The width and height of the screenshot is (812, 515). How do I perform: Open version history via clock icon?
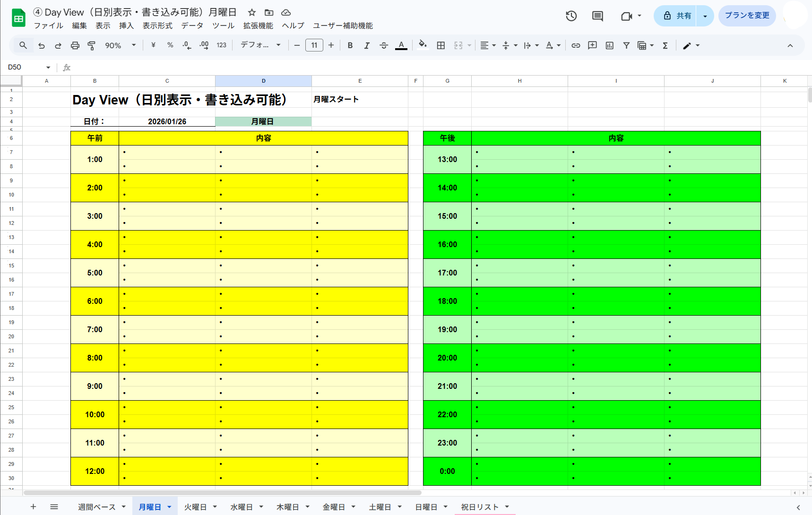(x=571, y=16)
